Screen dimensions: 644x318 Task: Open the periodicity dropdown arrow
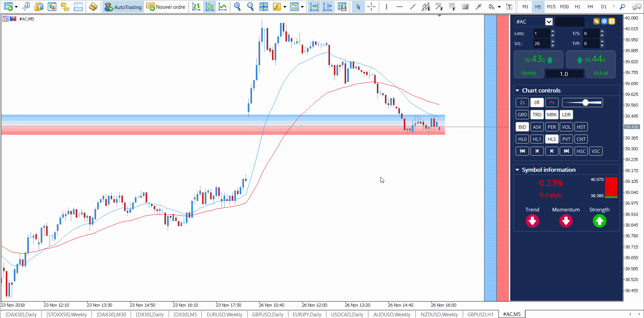pos(302,7)
